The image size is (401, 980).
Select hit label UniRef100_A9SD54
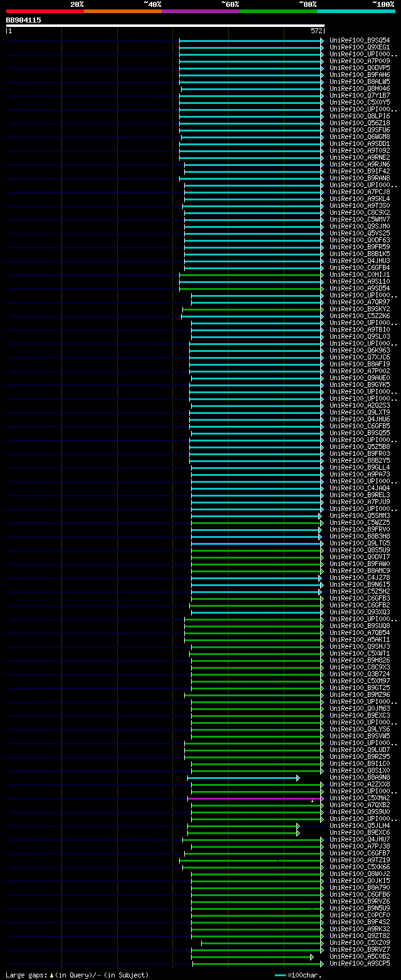pyautogui.click(x=360, y=288)
